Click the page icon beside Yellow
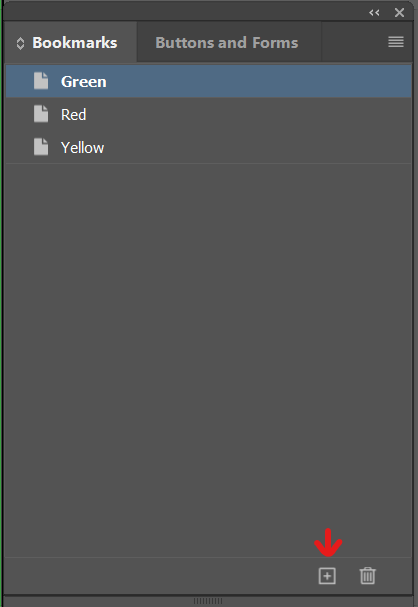 coord(41,147)
